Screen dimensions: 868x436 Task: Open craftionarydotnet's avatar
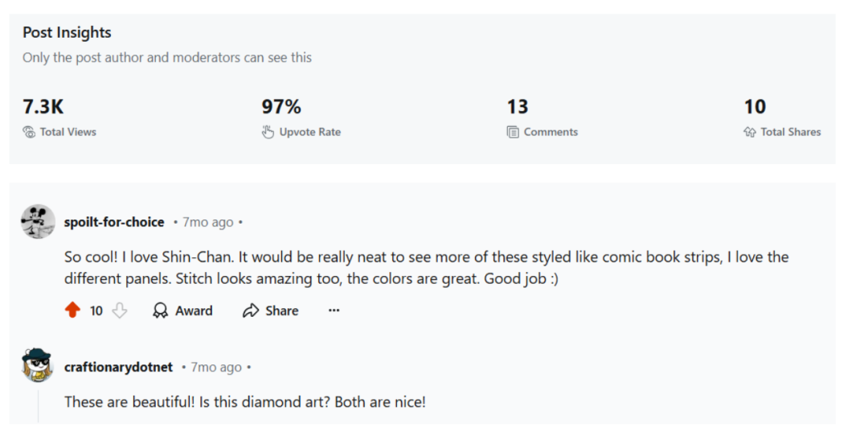coord(38,367)
